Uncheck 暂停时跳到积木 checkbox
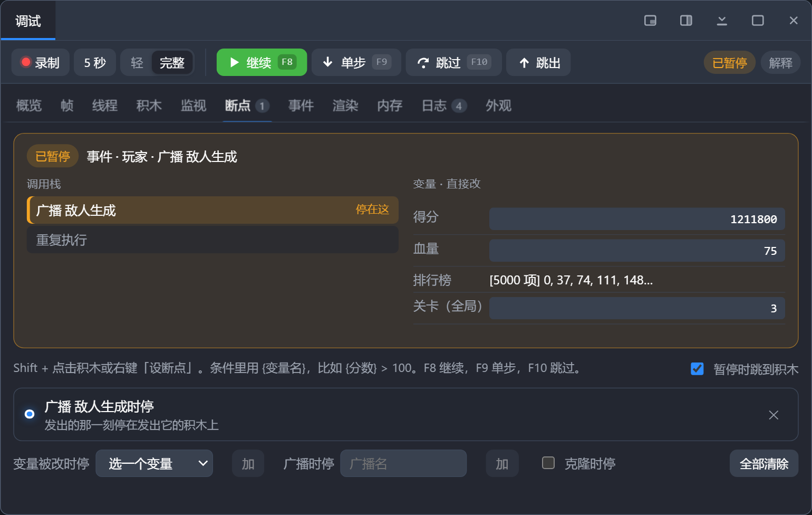 pos(697,369)
